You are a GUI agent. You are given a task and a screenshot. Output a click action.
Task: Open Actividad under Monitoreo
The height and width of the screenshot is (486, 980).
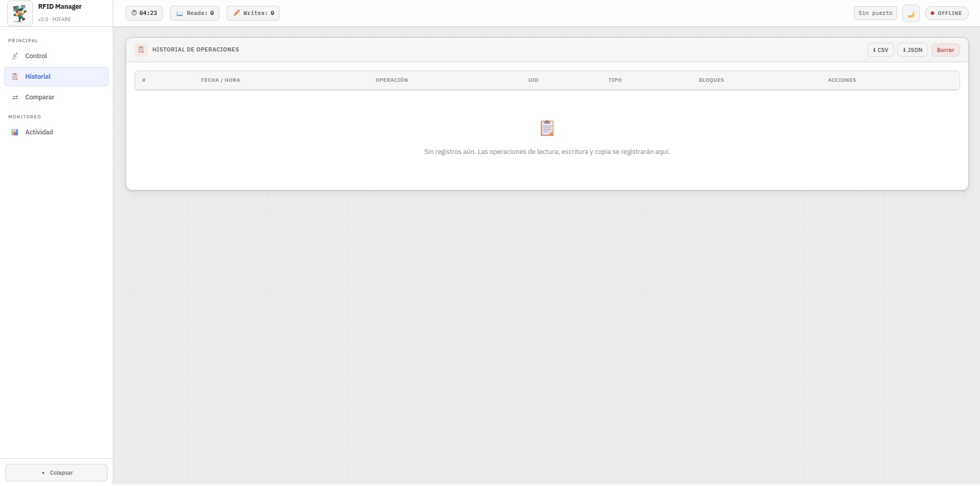tap(39, 132)
